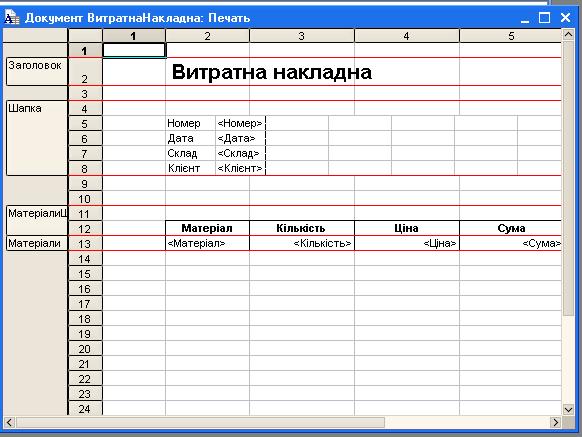Select column header 4

pyautogui.click(x=407, y=36)
